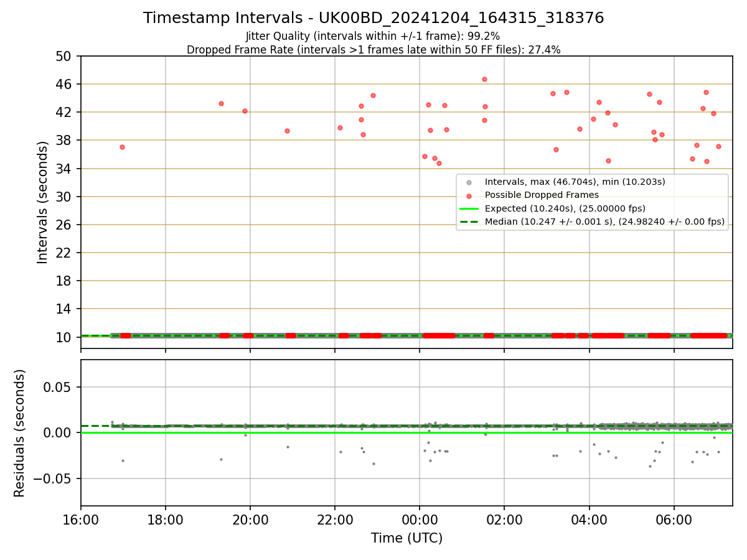Click the highest red dropped-frame point above 46 seconds
The height and width of the screenshot is (560, 747).
[484, 79]
